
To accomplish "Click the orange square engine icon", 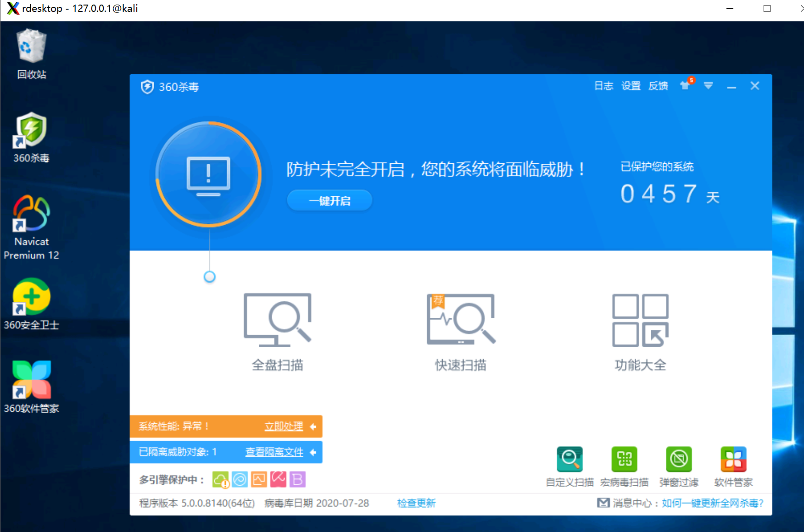I will tap(259, 480).
